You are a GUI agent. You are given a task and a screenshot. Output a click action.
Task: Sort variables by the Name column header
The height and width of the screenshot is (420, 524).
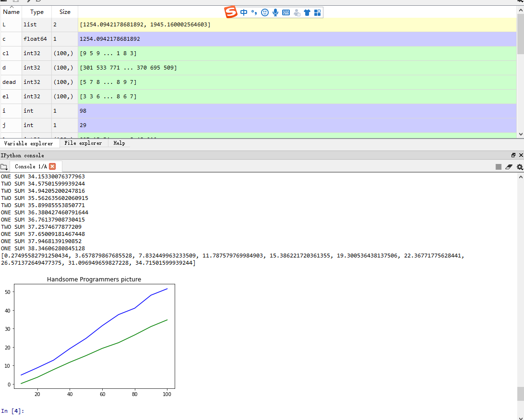tap(11, 12)
